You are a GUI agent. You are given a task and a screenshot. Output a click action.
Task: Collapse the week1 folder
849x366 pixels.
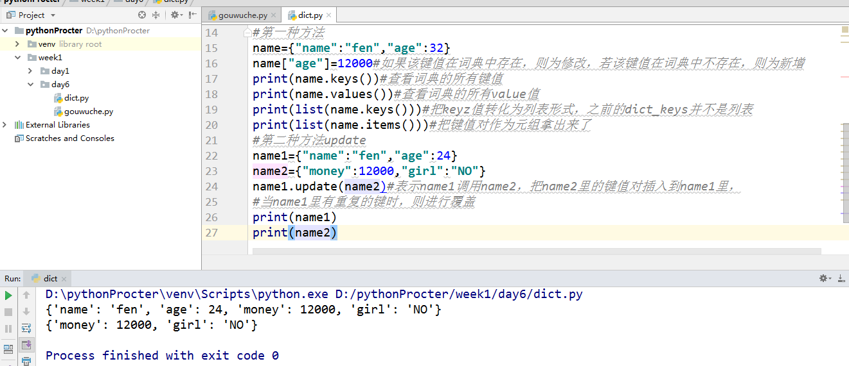pyautogui.click(x=18, y=57)
